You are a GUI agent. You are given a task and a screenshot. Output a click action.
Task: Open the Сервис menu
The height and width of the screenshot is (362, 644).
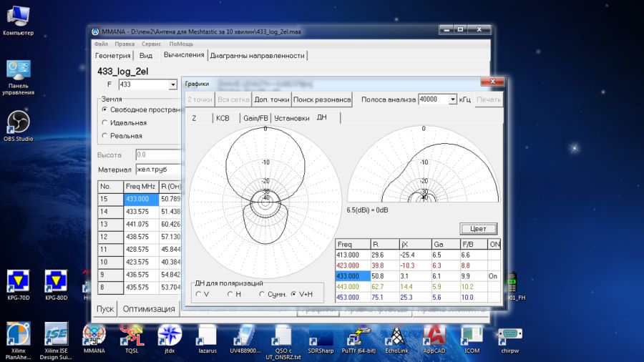(x=151, y=44)
